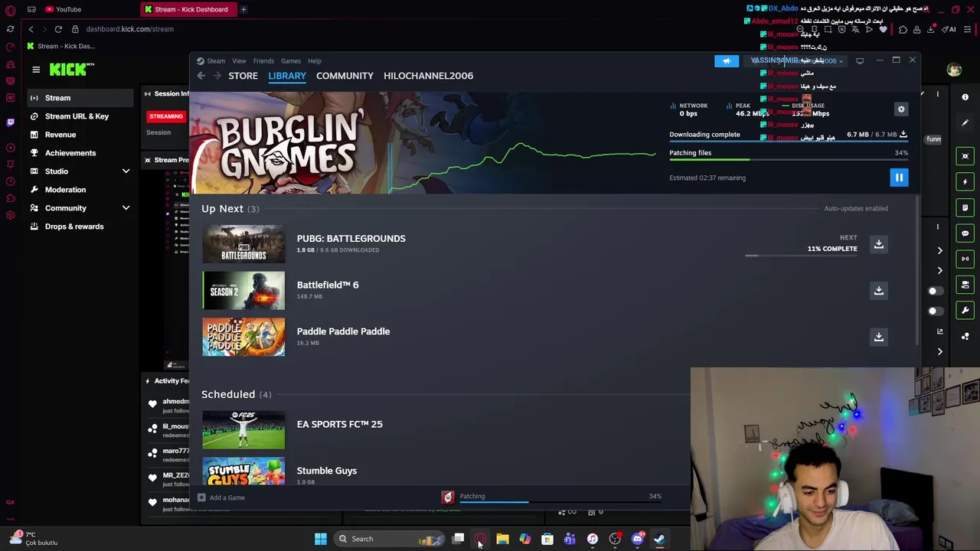
Task: Open Twitch in the Opera sidebar
Action: (10, 122)
